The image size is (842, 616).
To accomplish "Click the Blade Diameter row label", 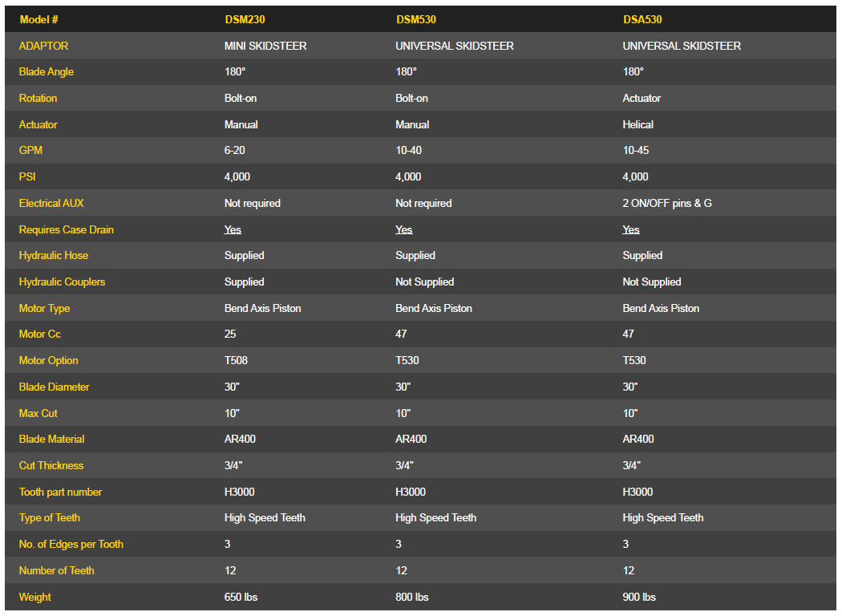I will click(x=55, y=387).
